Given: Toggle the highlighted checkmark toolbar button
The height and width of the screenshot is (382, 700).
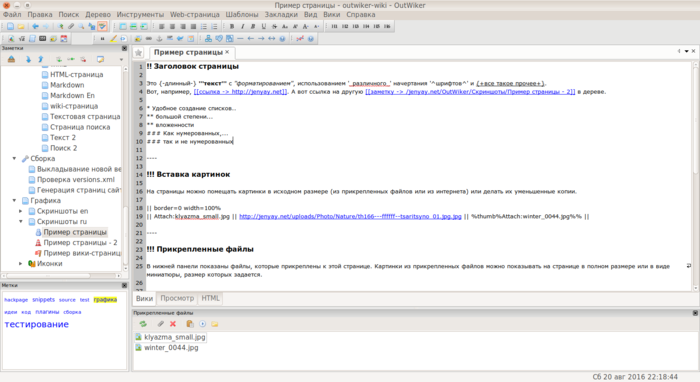Looking at the screenshot, I should pos(102,26).
